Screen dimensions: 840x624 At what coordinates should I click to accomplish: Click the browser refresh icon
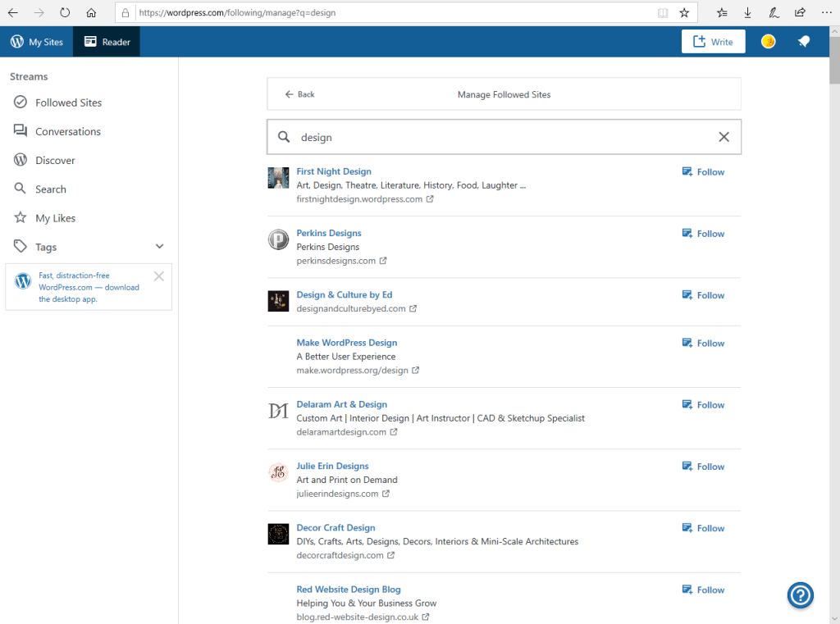point(66,13)
